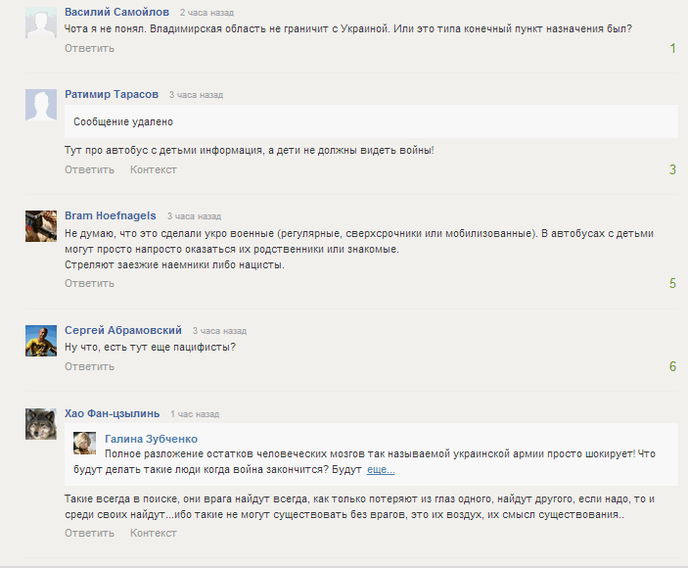The width and height of the screenshot is (688, 568).
Task: Show context for Хао Фан-цзылинь's comment
Action: pos(153,533)
